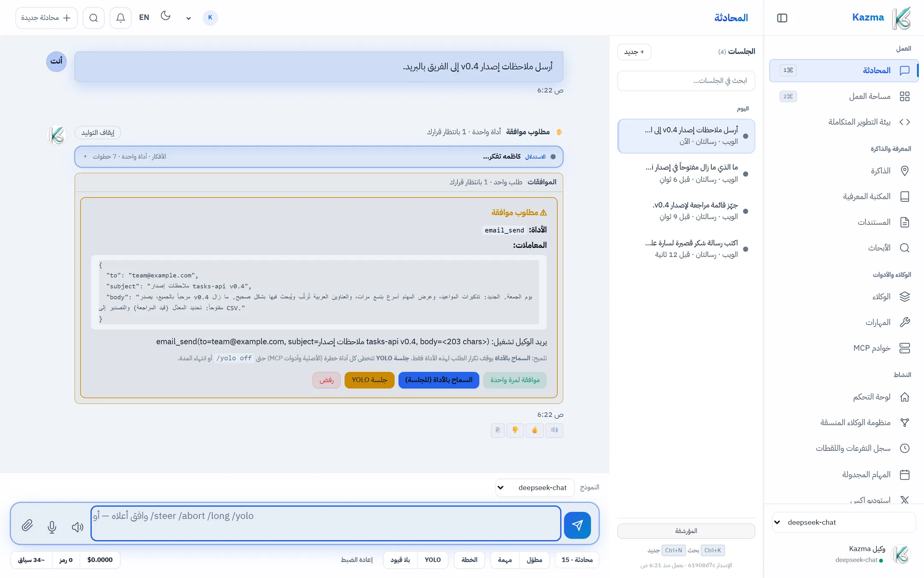Open session جهّز قائمة مراجعة لإصدار v0.4

point(686,211)
